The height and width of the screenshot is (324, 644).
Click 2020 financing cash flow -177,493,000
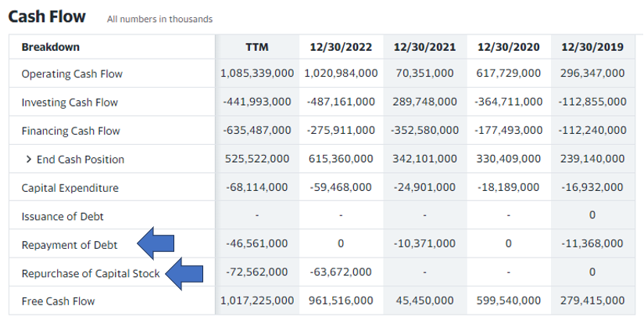coord(509,131)
